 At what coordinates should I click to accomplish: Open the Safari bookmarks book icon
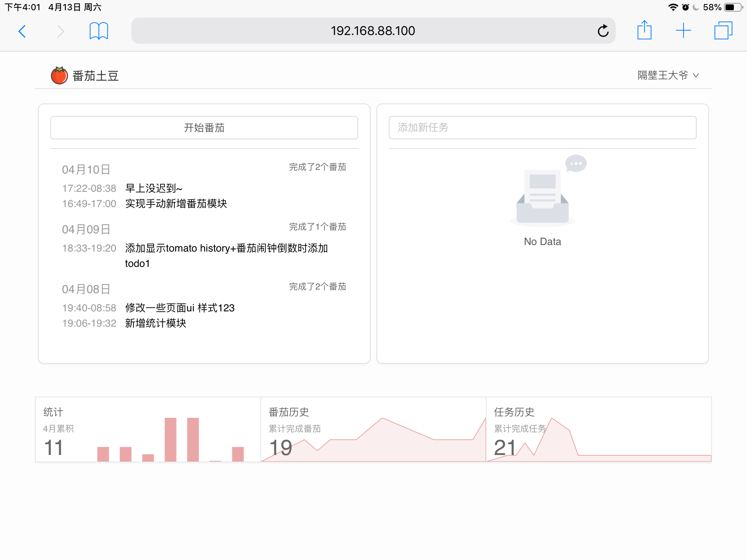pos(99,31)
